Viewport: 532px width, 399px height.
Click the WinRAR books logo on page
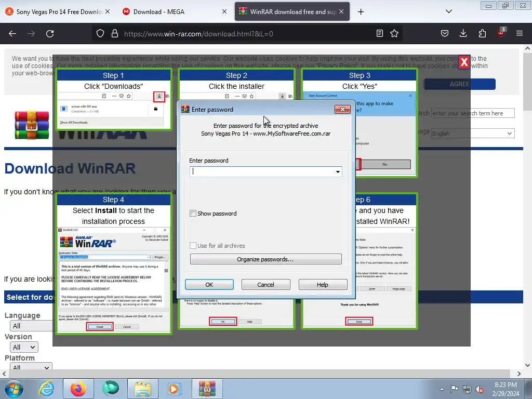coord(32,125)
